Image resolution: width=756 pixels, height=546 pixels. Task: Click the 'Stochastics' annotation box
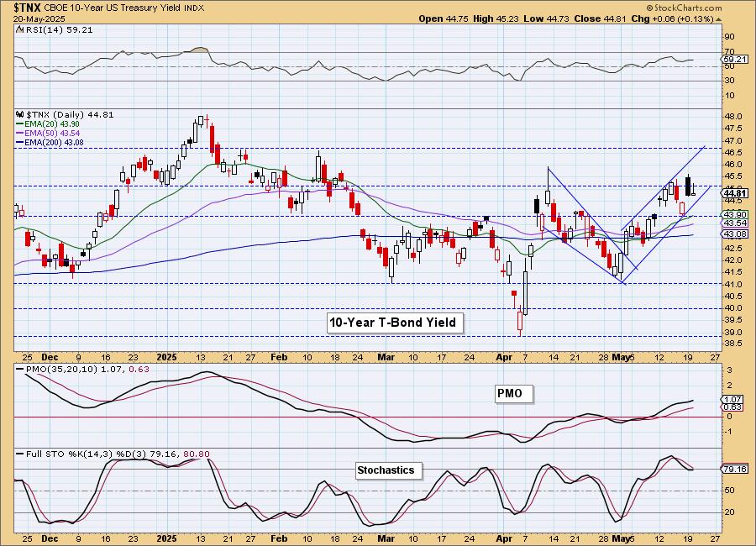pyautogui.click(x=389, y=470)
